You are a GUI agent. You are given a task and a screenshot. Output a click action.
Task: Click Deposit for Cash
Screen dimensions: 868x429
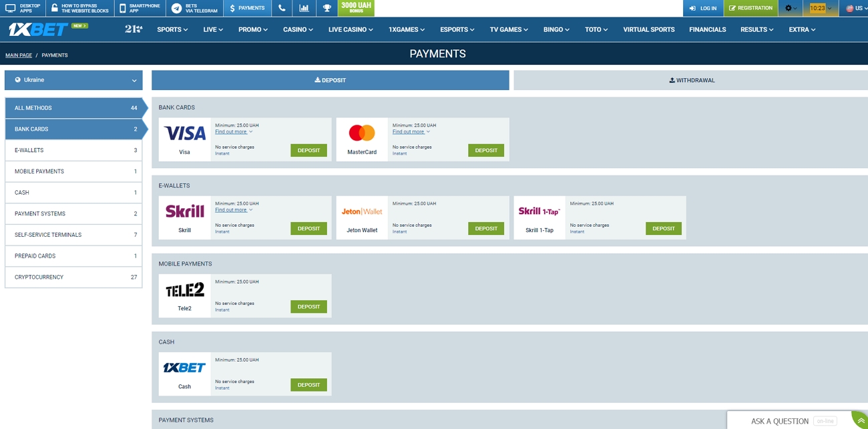308,384
